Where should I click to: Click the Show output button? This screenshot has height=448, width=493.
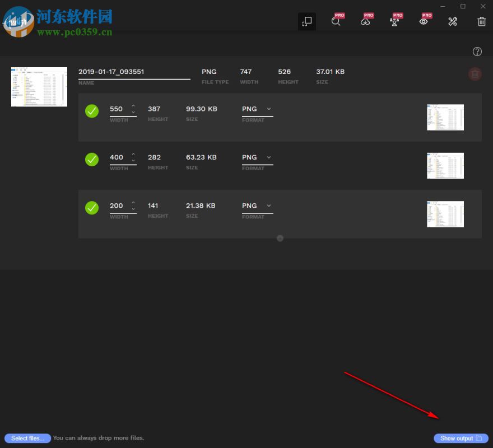461,438
